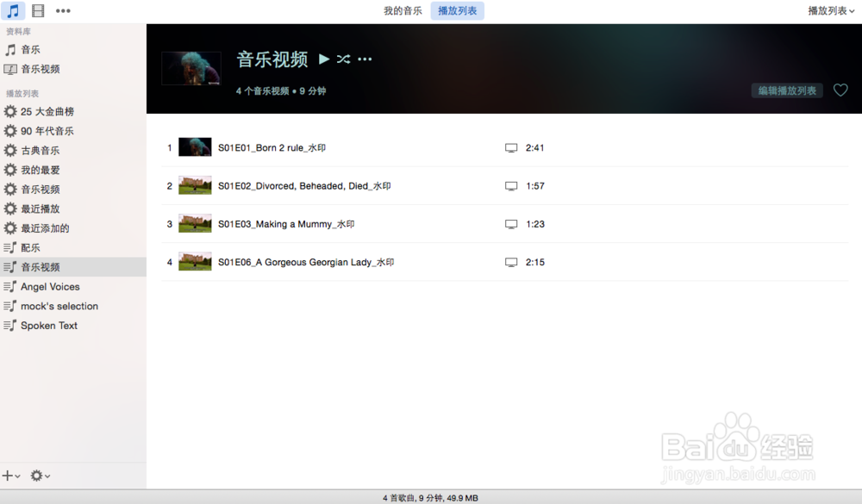Click video monitor icon for S01E06 row

coord(511,262)
